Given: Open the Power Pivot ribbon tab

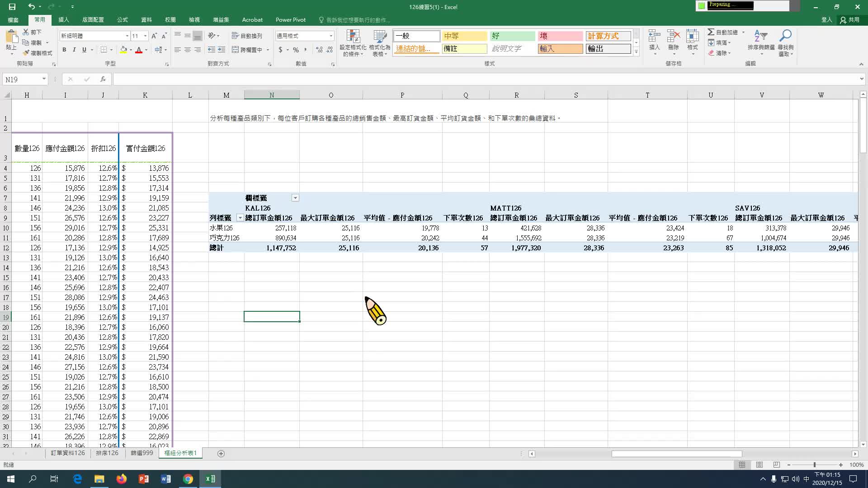Looking at the screenshot, I should tap(291, 19).
